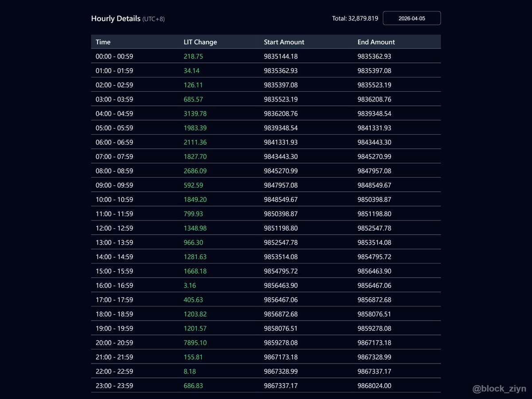Select the 05:00 - 05:59 time cell
532x399 pixels.
114,128
